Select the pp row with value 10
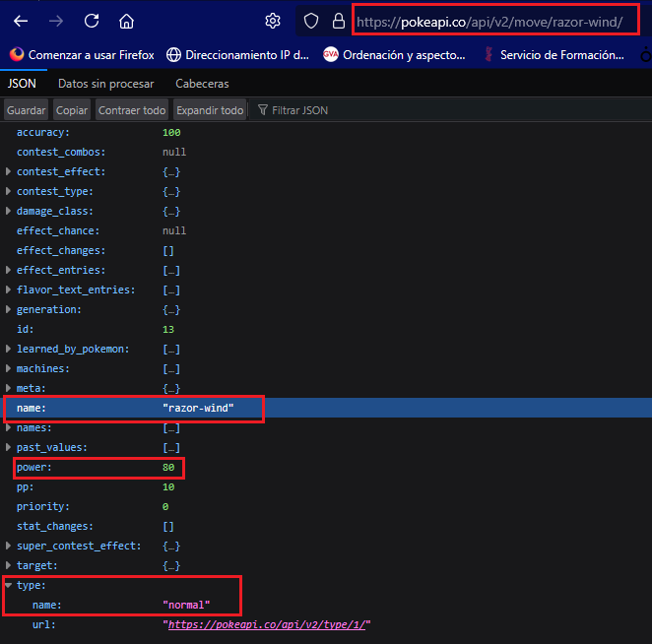This screenshot has height=644, width=652. pyautogui.click(x=326, y=486)
